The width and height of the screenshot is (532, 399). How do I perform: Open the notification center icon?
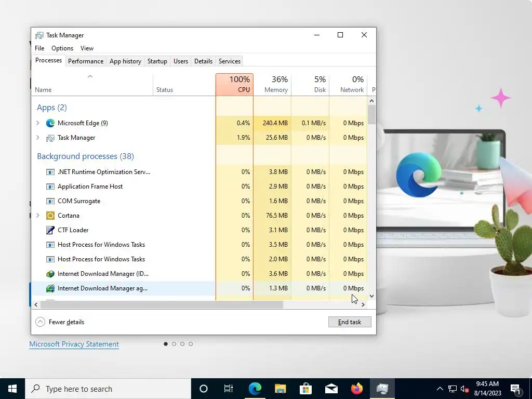coord(516,389)
